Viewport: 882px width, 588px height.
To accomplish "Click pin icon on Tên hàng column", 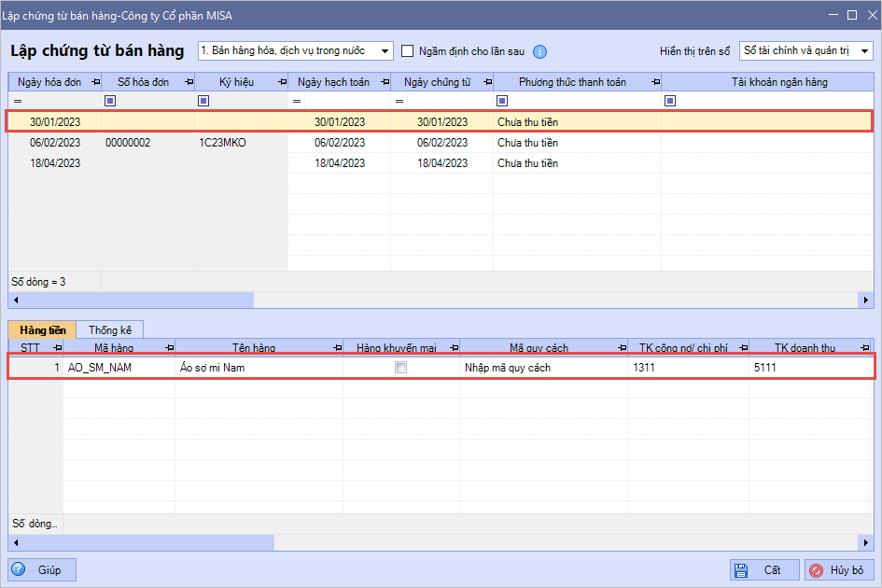I will (336, 348).
